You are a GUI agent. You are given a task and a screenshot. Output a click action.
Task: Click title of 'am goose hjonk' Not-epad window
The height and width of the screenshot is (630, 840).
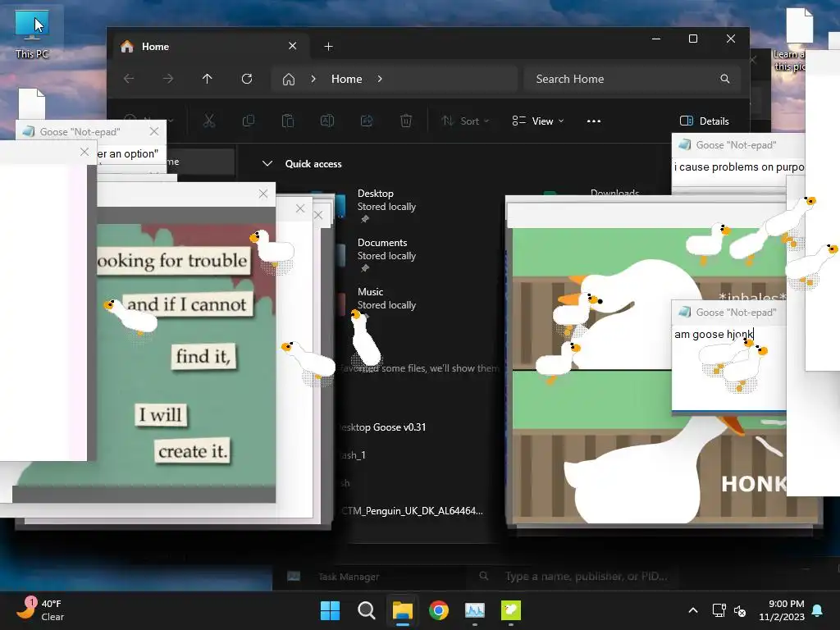tap(736, 313)
